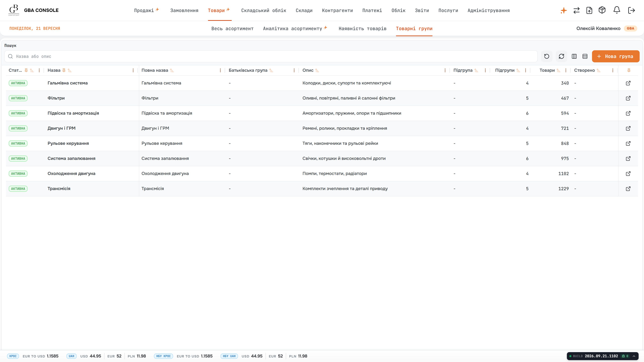
Task: Open the Послуги menu
Action: pos(448,11)
